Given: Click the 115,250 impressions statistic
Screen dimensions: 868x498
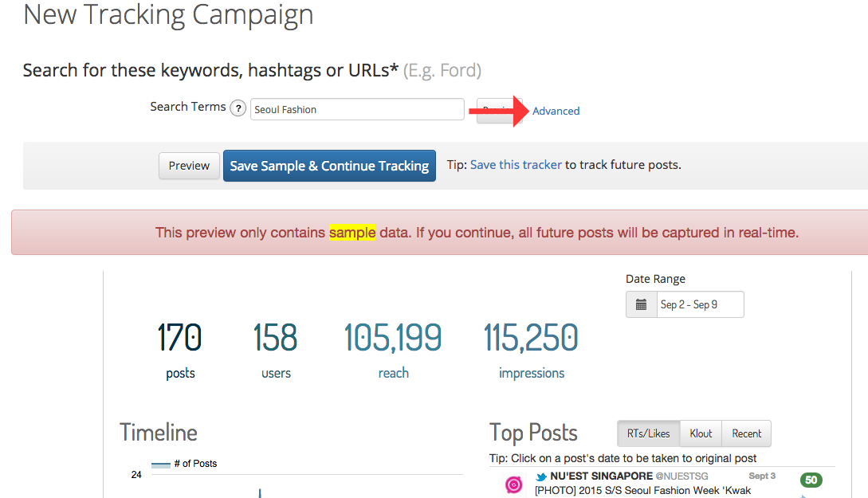Looking at the screenshot, I should click(x=532, y=351).
